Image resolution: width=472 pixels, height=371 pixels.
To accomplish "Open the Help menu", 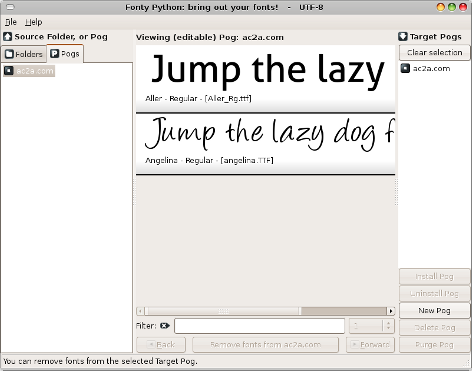I will click(x=34, y=22).
